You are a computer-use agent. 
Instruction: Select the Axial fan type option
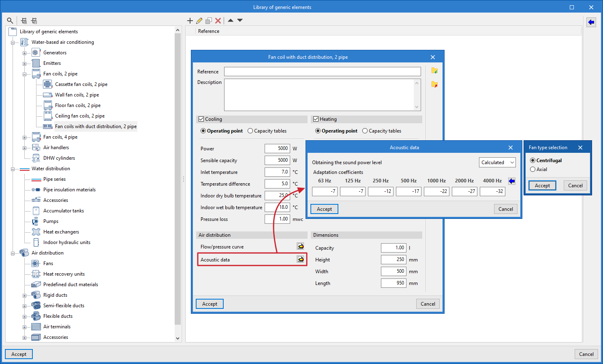pos(533,169)
